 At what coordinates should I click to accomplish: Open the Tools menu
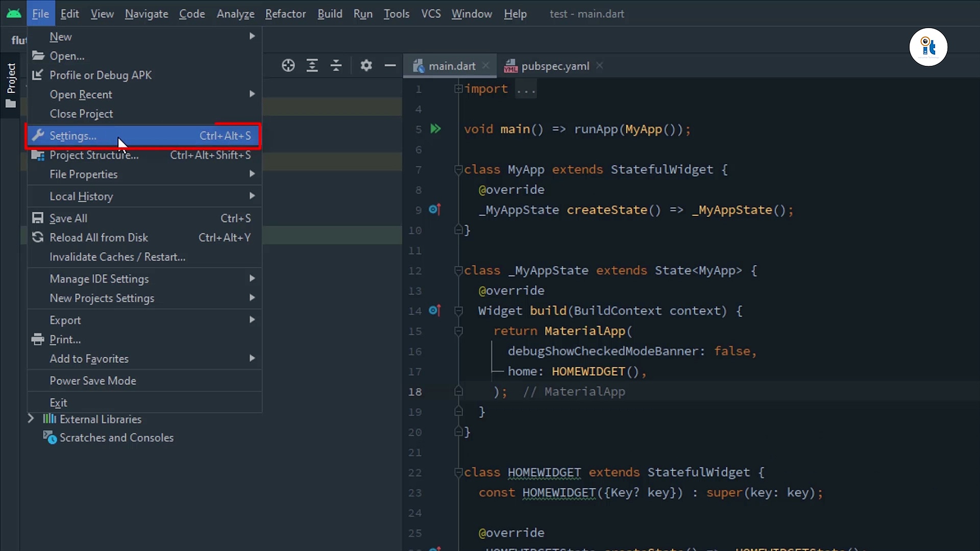coord(397,14)
